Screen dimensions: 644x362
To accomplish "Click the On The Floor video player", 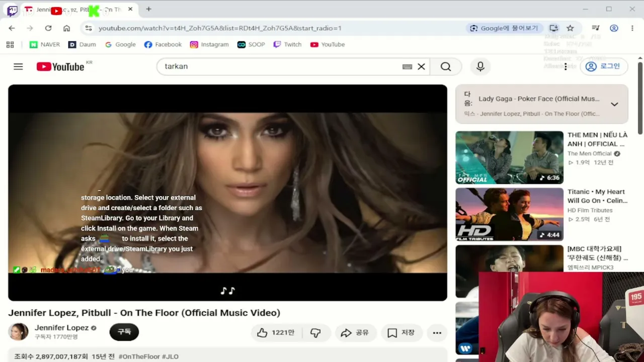I will click(x=227, y=193).
